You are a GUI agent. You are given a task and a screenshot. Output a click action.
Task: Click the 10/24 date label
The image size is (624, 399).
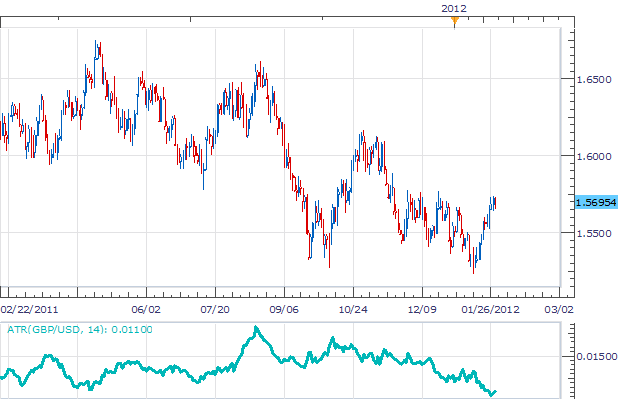pyautogui.click(x=353, y=309)
